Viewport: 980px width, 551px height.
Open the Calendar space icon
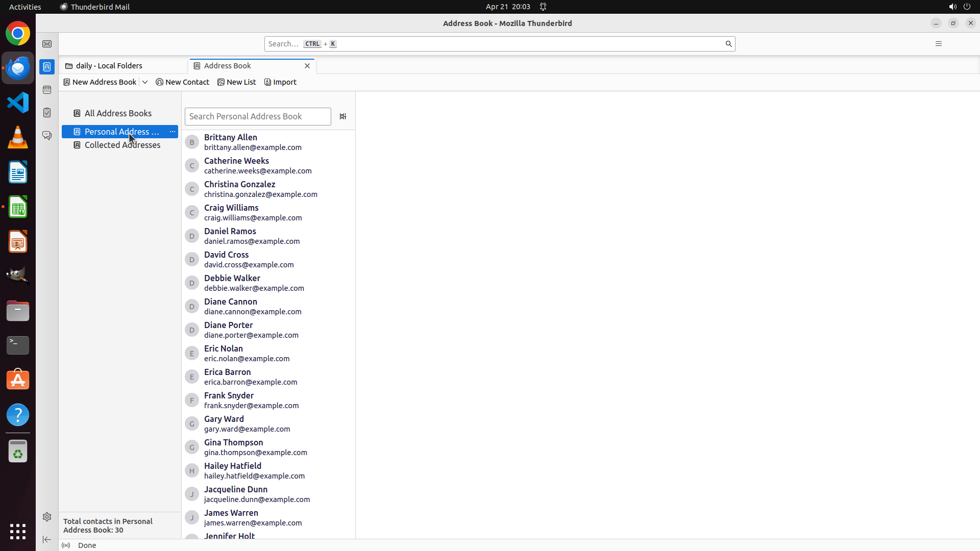[x=47, y=90]
